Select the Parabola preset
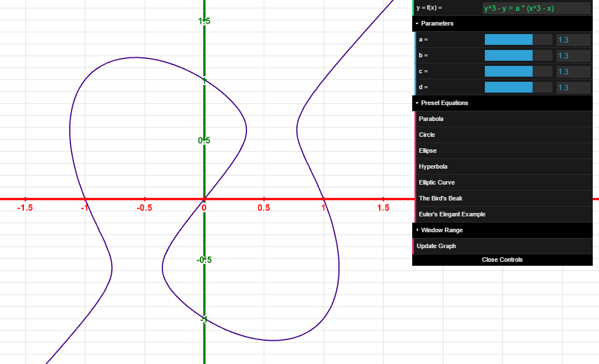599x364 pixels. pos(432,119)
